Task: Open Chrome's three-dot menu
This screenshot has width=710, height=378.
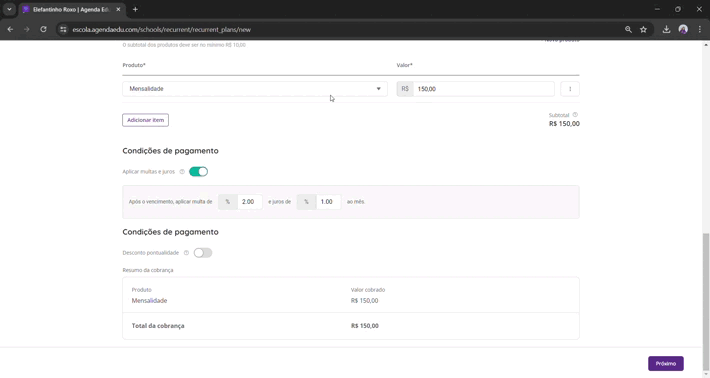Action: (x=700, y=29)
